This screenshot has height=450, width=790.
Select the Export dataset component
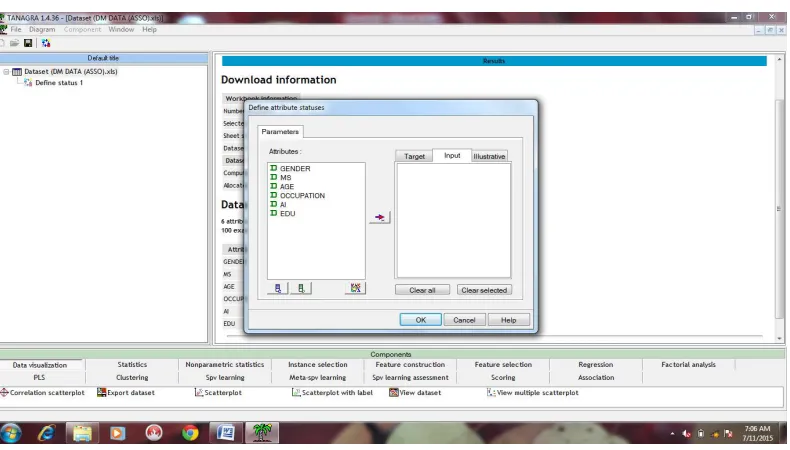[126, 393]
